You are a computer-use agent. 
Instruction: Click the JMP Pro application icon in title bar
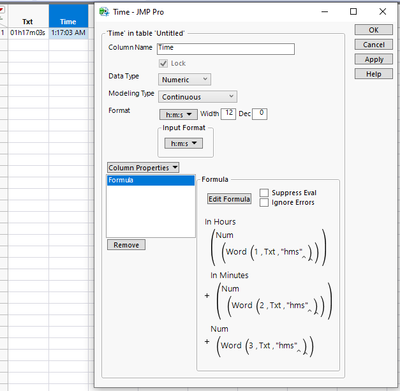pos(104,12)
